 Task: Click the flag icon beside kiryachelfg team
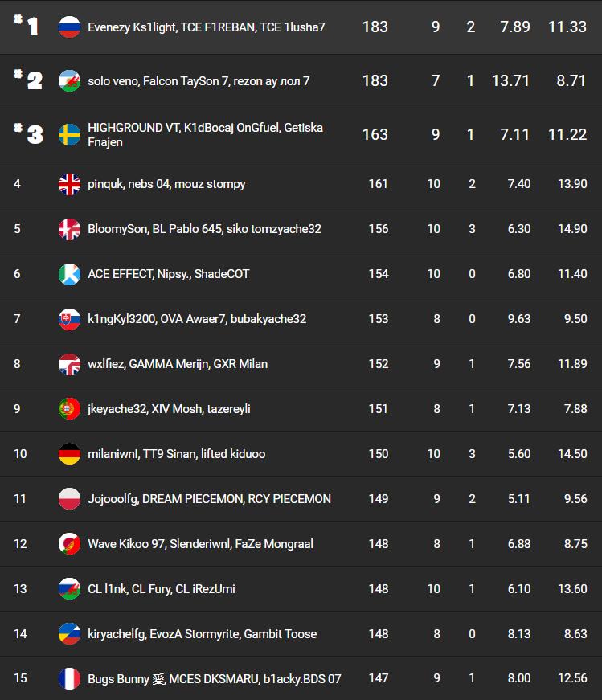[69, 633]
